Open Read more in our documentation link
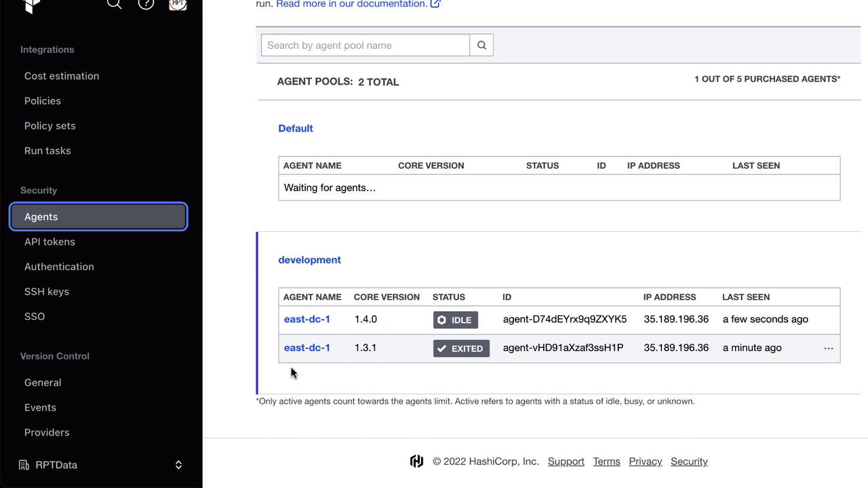This screenshot has height=488, width=868. click(x=358, y=4)
